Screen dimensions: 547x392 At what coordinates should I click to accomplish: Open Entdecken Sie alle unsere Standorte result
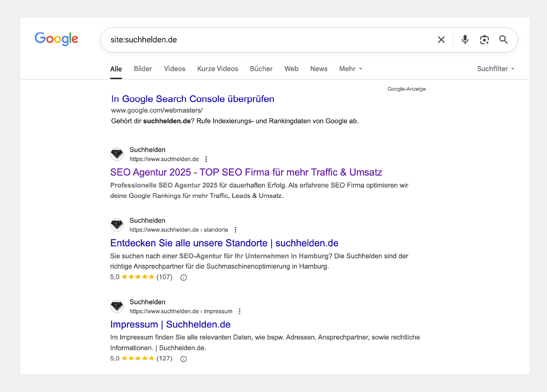224,243
